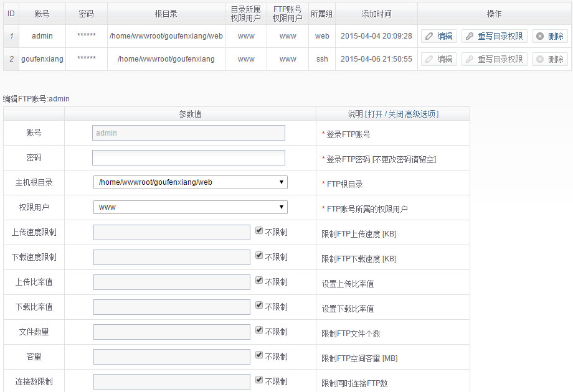Open the 主机根目录 dropdown
Screen dimensions: 573x392
coord(190,182)
